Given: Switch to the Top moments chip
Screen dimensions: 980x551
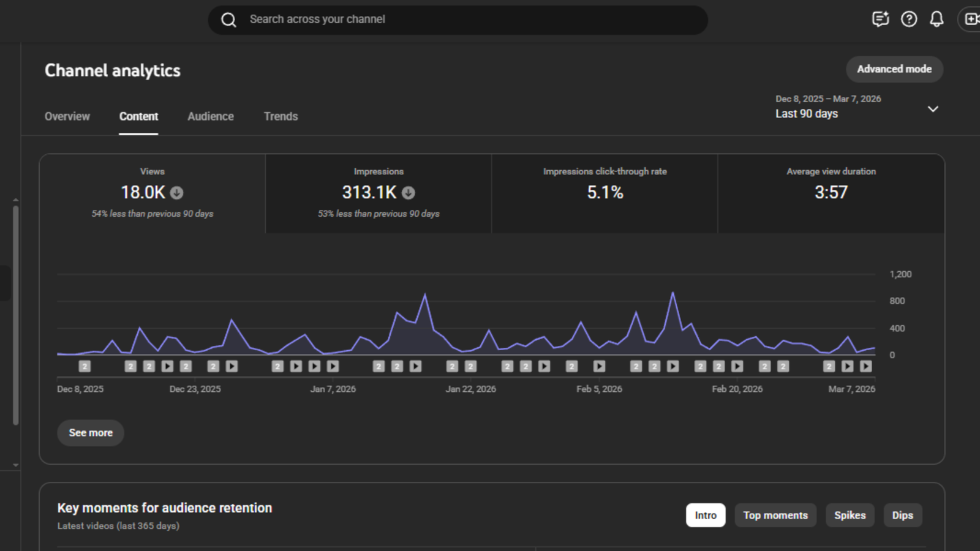Looking at the screenshot, I should pos(775,515).
